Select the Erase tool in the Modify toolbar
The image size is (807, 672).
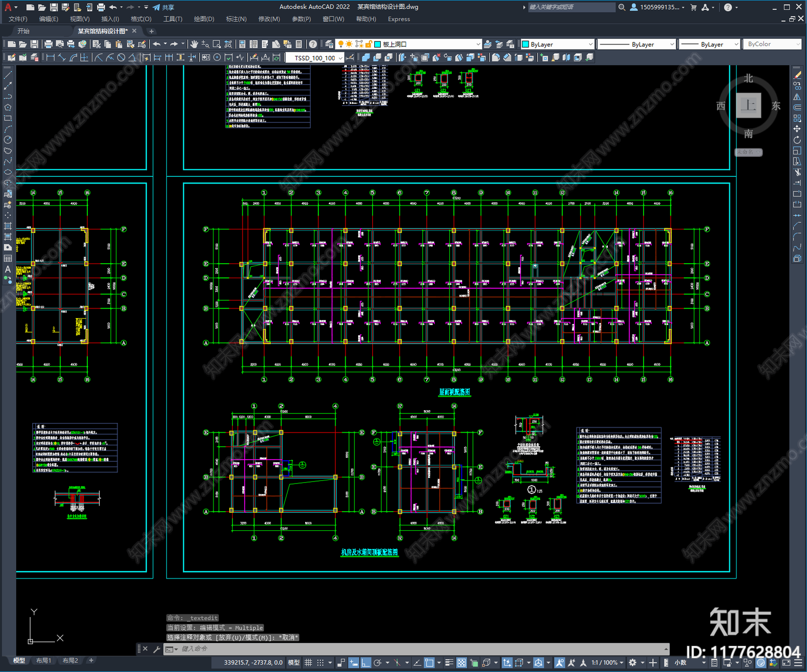click(x=797, y=75)
